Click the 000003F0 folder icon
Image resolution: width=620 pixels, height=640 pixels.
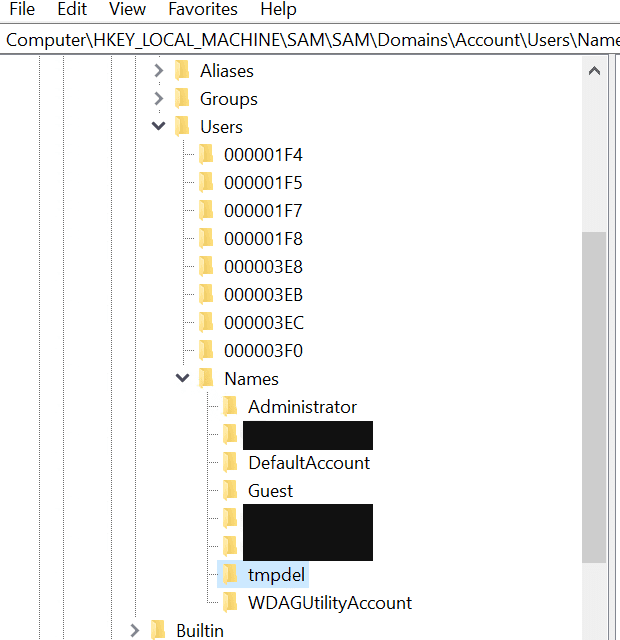(x=206, y=351)
